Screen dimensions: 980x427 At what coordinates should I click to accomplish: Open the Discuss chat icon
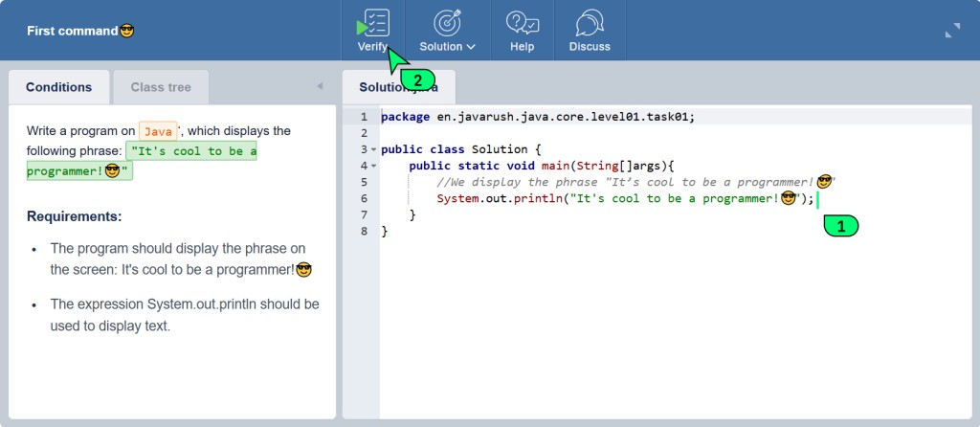point(590,23)
